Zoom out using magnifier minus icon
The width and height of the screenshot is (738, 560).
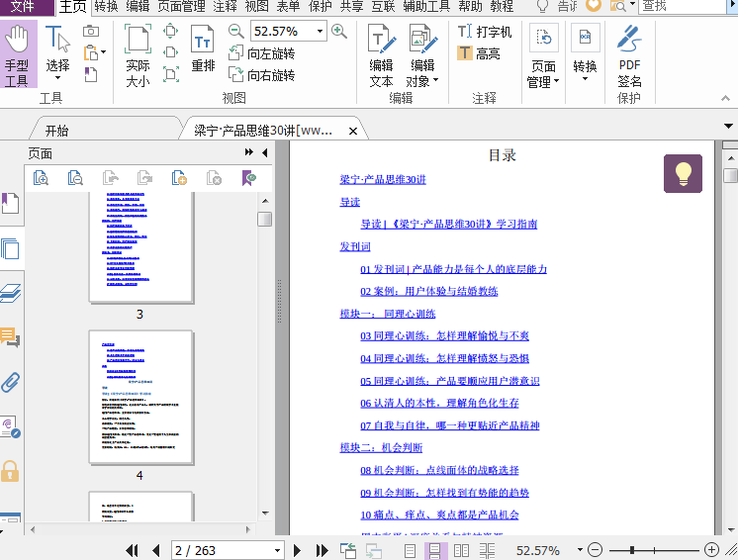[x=235, y=32]
